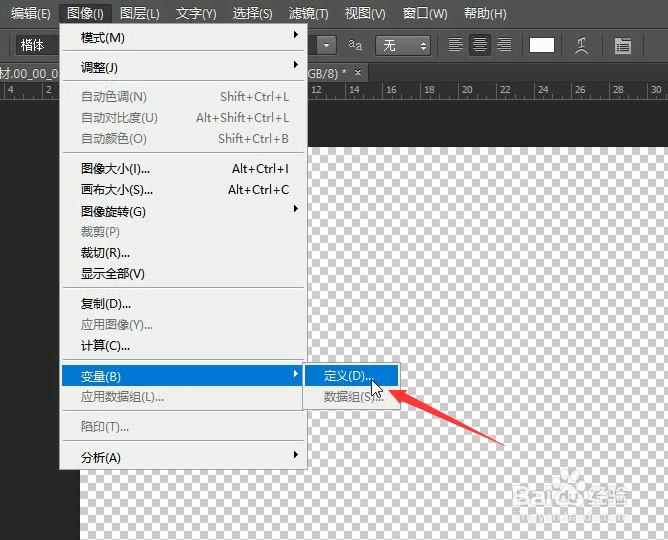
Task: Open the 窗口(W) menu
Action: pos(425,14)
